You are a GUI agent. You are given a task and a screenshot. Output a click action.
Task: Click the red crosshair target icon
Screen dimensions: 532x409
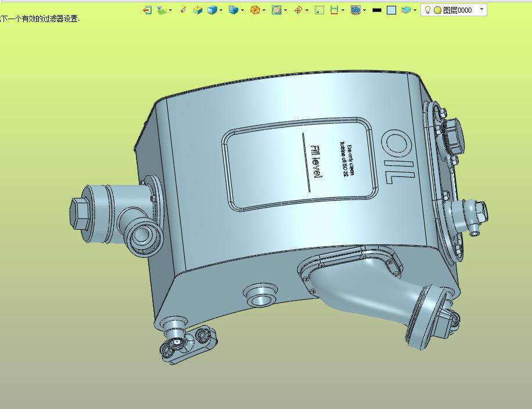[x=298, y=10]
